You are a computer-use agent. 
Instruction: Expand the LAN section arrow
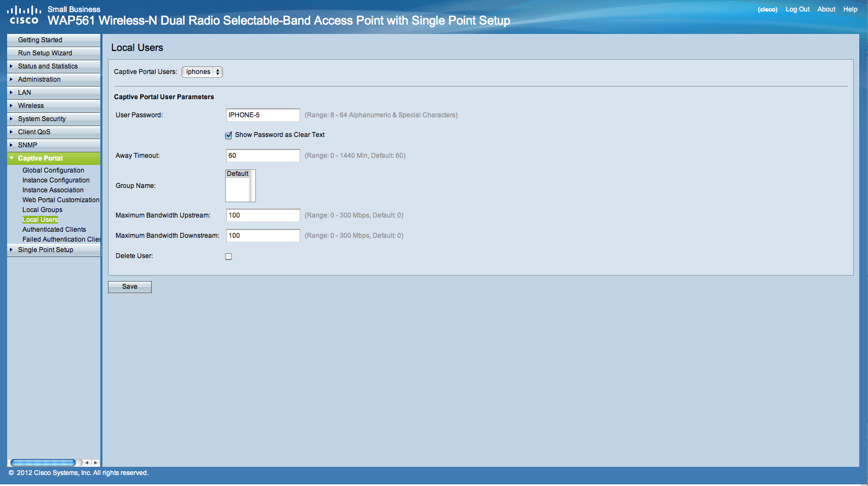(x=11, y=93)
